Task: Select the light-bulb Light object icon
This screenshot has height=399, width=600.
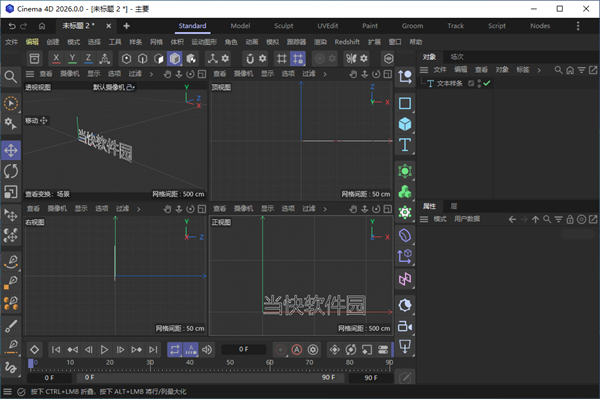Action: 405,305
